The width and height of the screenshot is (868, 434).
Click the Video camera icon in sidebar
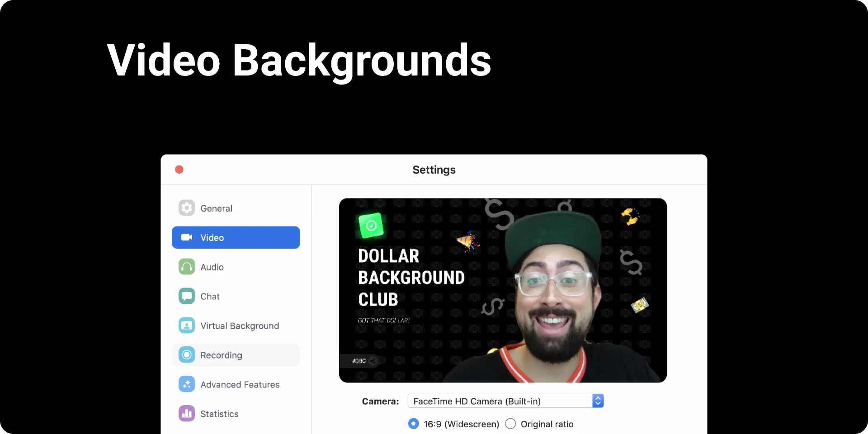(x=187, y=237)
